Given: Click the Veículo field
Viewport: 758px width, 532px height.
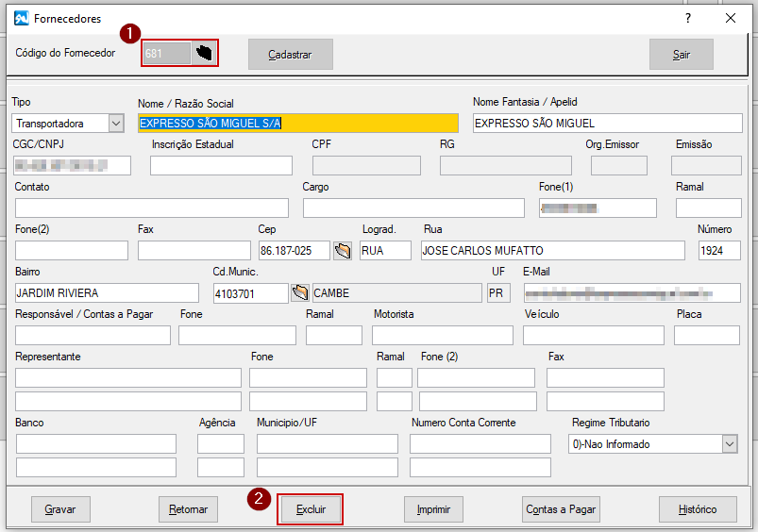Looking at the screenshot, I should 593,335.
